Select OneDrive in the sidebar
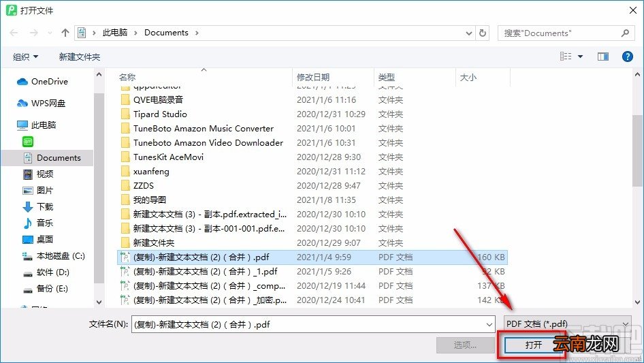This screenshot has width=644, height=363. pos(42,82)
